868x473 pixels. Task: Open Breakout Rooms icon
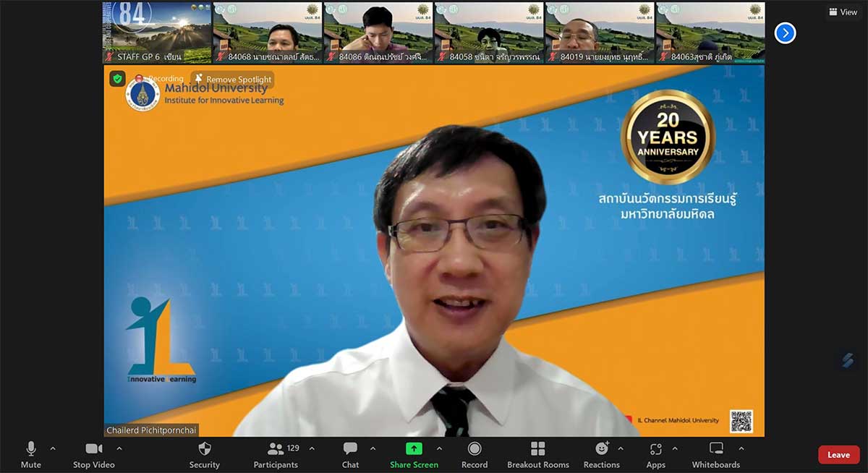click(x=537, y=449)
